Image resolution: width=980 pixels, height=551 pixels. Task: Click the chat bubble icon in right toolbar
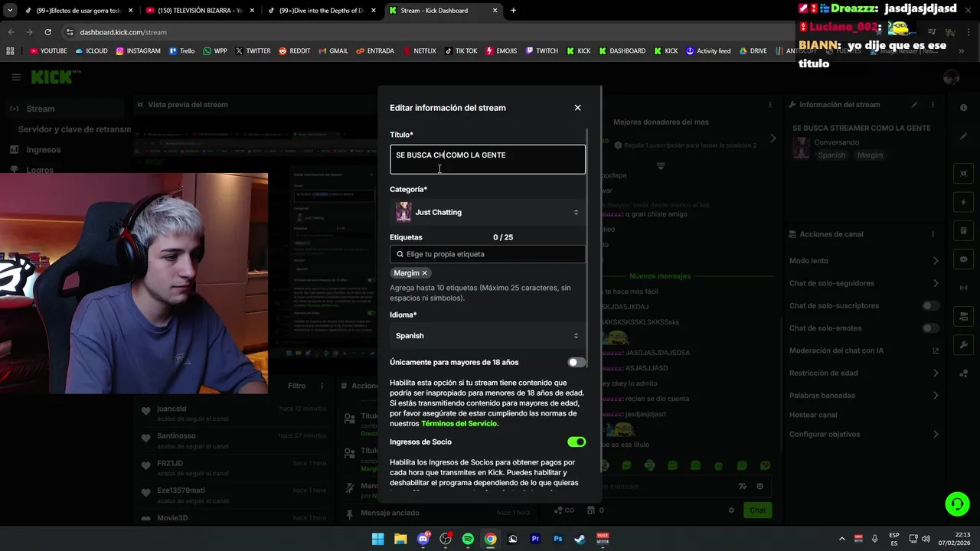964,259
